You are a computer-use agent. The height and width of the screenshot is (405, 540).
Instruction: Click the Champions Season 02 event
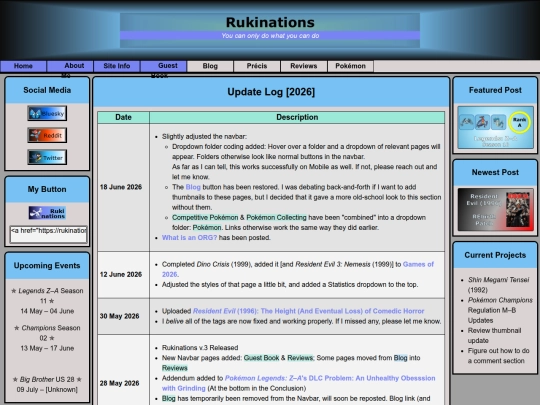pyautogui.click(x=47, y=338)
